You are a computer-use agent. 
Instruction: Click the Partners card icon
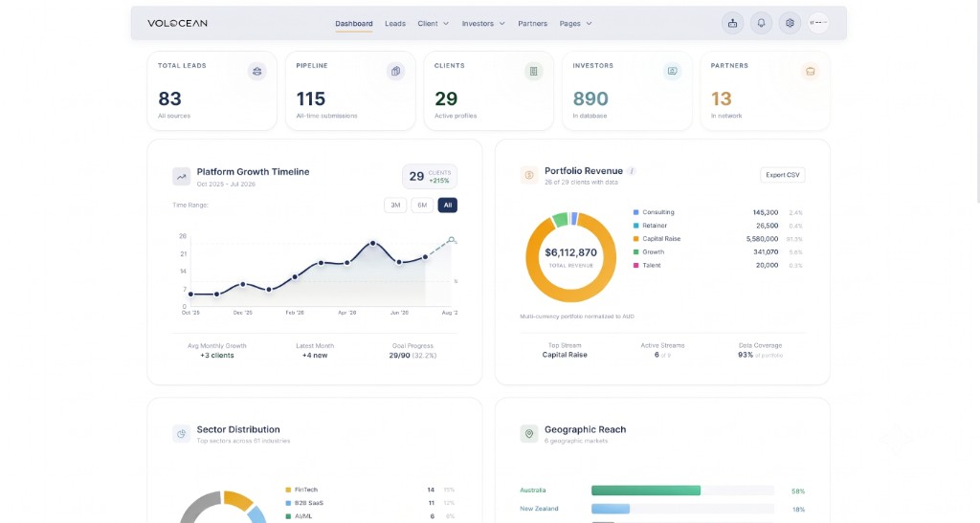tap(810, 71)
